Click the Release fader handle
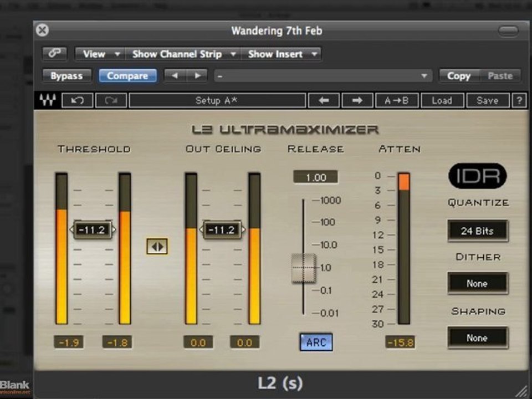This screenshot has width=532, height=399. click(304, 268)
